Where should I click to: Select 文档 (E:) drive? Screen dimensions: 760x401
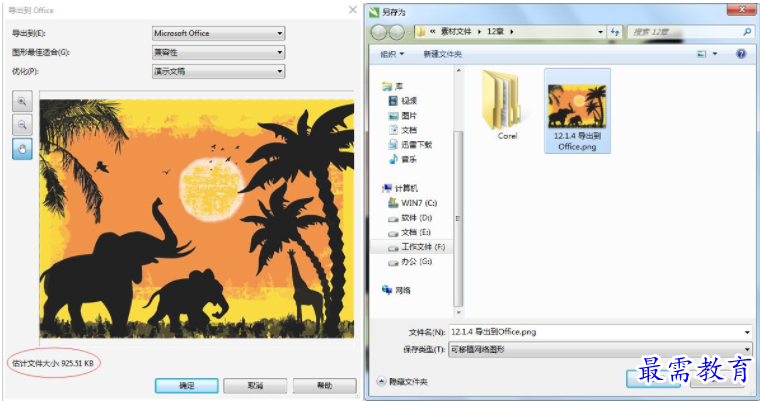[410, 232]
